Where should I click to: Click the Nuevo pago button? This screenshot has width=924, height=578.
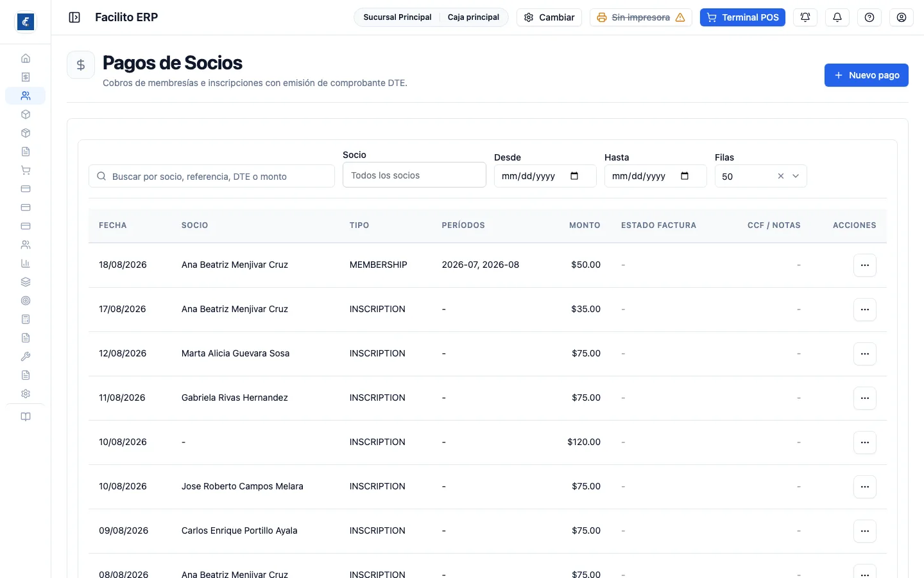(866, 75)
